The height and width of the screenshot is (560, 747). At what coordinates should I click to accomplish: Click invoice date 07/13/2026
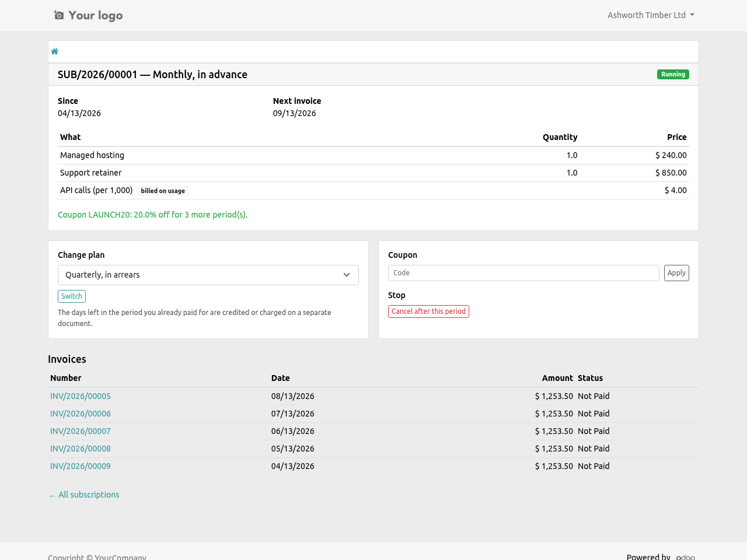pos(293,414)
